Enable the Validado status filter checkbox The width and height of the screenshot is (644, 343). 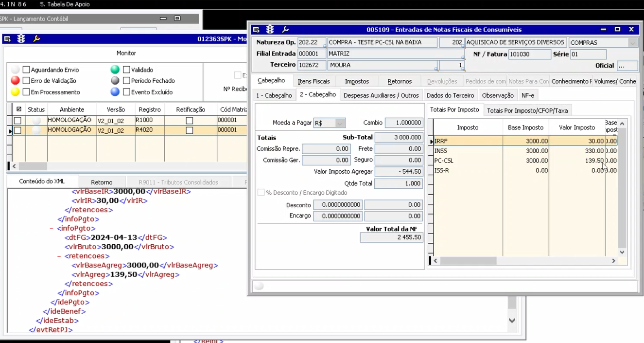pos(127,70)
